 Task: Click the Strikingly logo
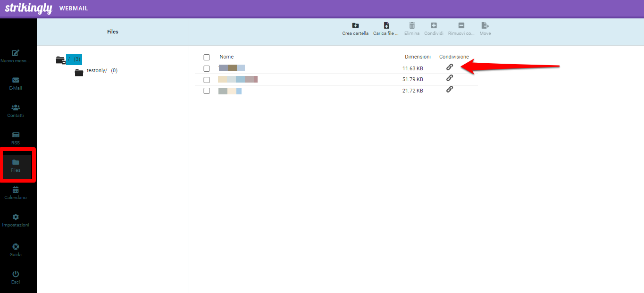tap(28, 8)
